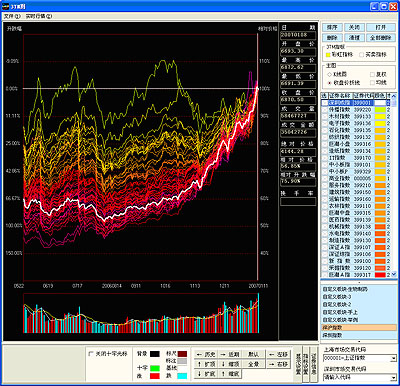This screenshot has height=386, width=400.
Task: Click the ← 历史 arrow button
Action: (206, 354)
